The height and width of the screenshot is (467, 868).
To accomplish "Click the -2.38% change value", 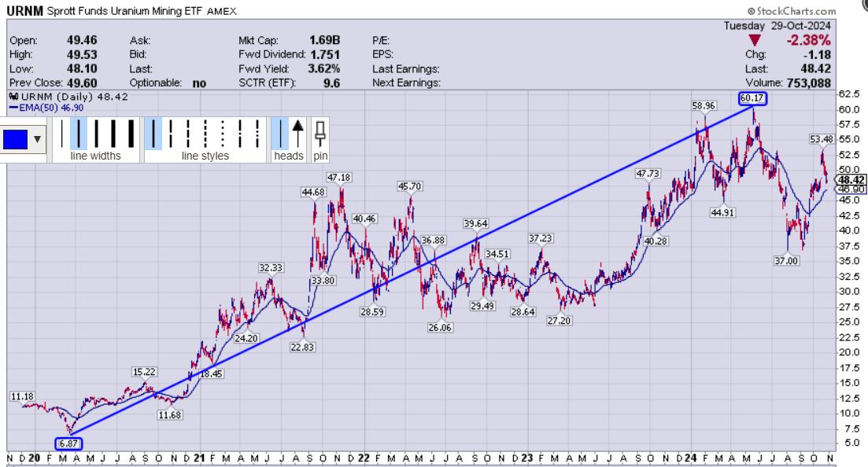I will pos(809,40).
